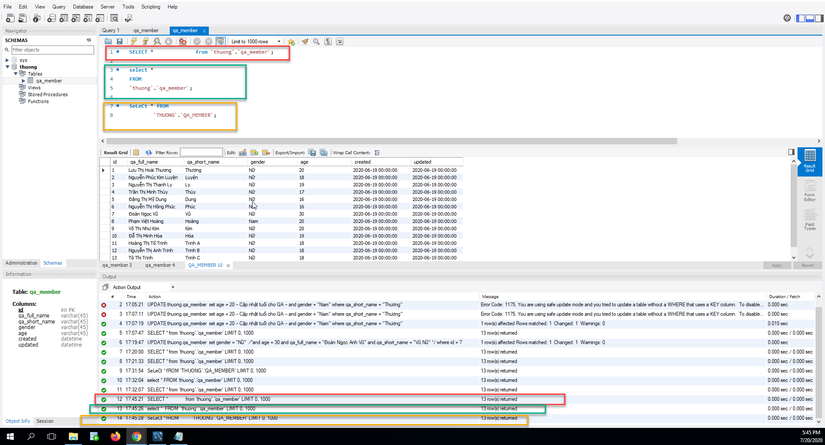Toggle invisible characters display button
This screenshot has height=445, width=825.
pyautogui.click(x=328, y=42)
